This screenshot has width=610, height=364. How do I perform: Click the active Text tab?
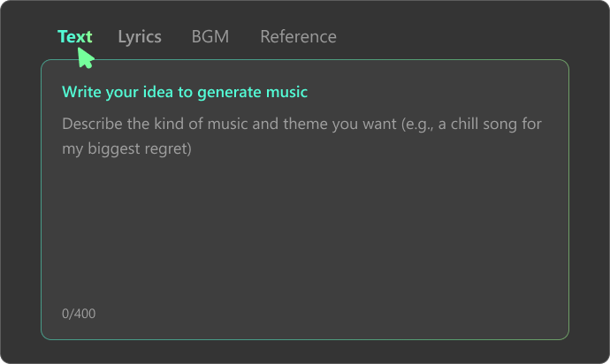pyautogui.click(x=74, y=37)
